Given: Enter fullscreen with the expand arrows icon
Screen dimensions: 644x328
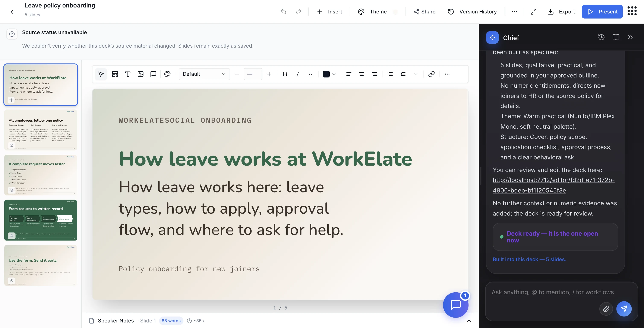Looking at the screenshot, I should [x=534, y=12].
